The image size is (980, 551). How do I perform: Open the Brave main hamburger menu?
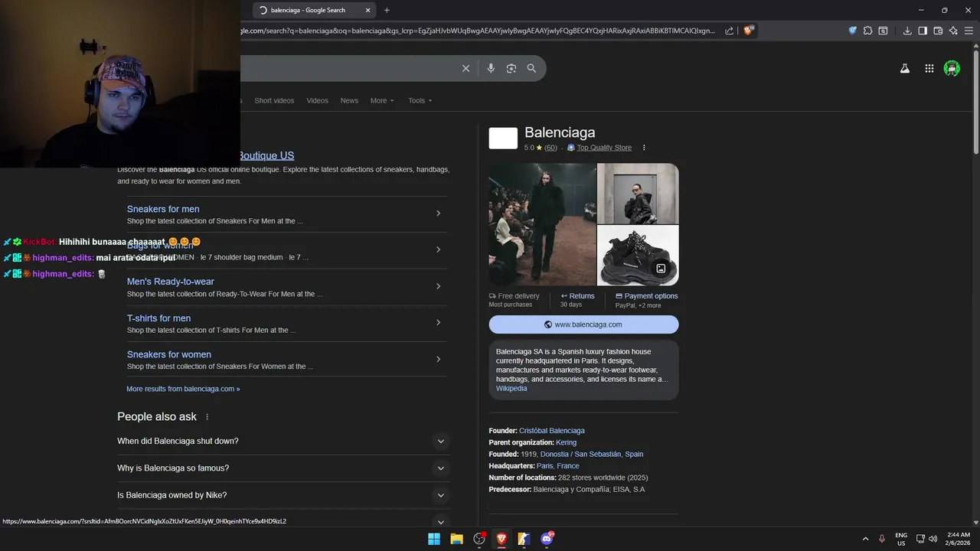click(969, 31)
